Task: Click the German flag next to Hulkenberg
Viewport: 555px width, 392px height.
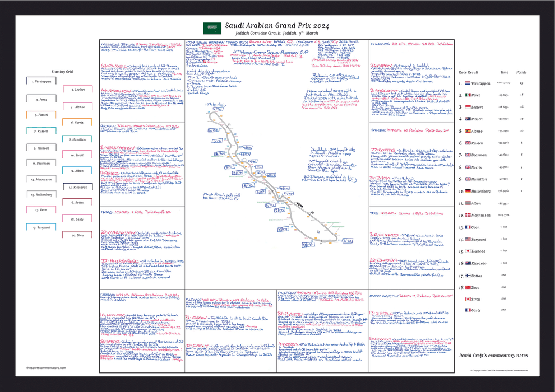Action: tap(467, 192)
